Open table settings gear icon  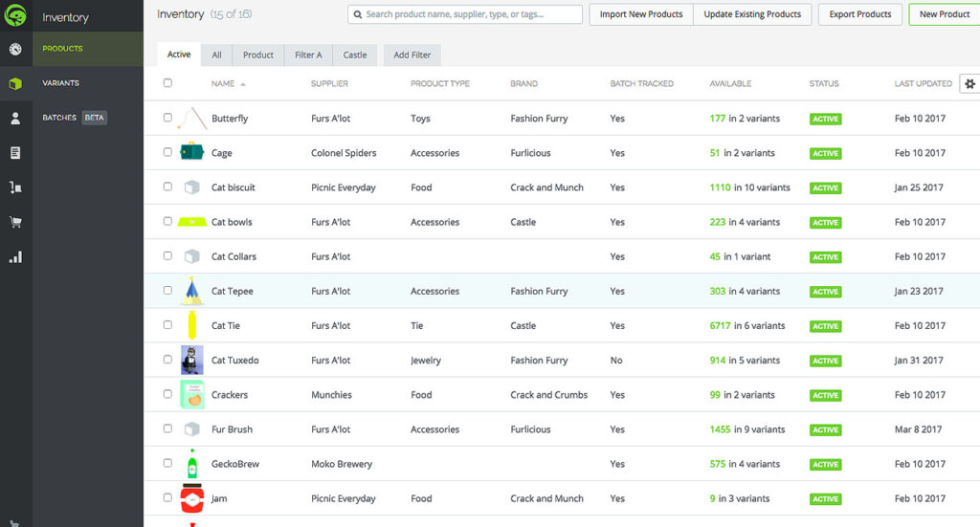[x=969, y=83]
